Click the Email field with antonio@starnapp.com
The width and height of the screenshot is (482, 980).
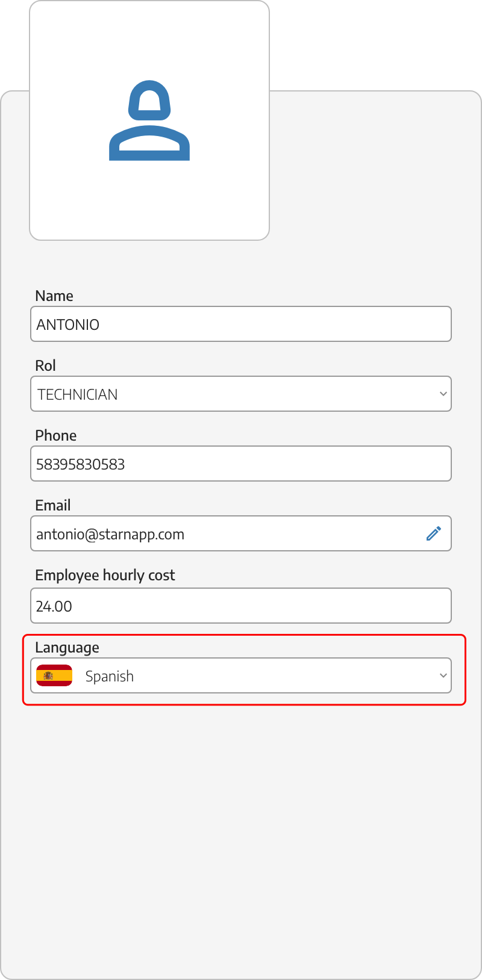[x=241, y=533]
